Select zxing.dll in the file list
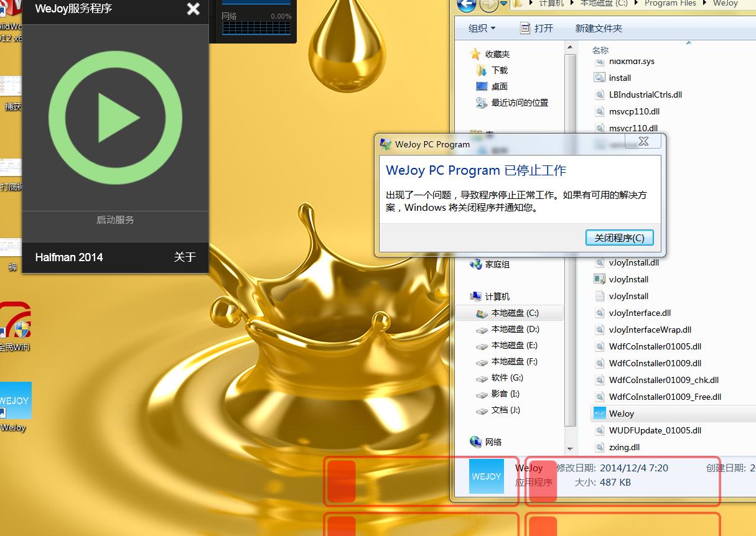 [617, 447]
